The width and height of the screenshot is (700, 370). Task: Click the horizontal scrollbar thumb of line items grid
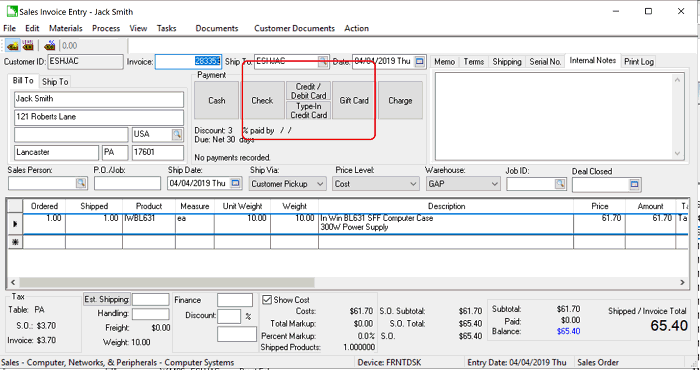pyautogui.click(x=167, y=282)
